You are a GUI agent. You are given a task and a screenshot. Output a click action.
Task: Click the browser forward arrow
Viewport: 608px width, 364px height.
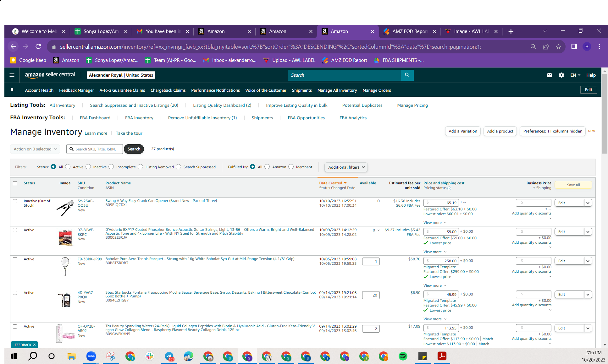point(26,46)
